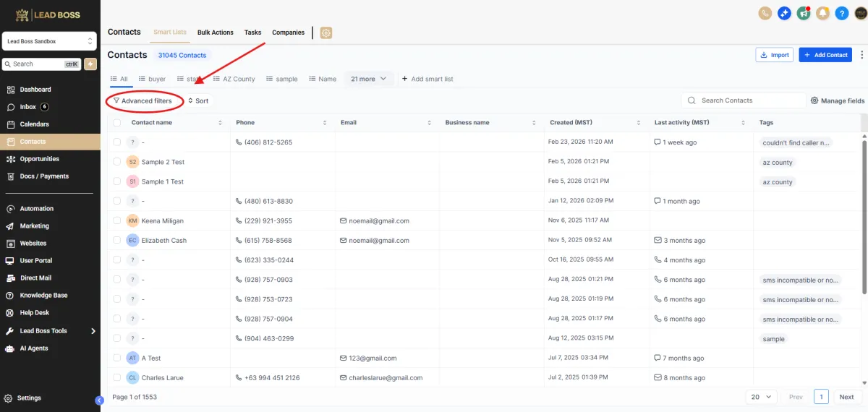Click the Search Contacts field
Viewport: 868px width, 412px height.
(x=744, y=100)
